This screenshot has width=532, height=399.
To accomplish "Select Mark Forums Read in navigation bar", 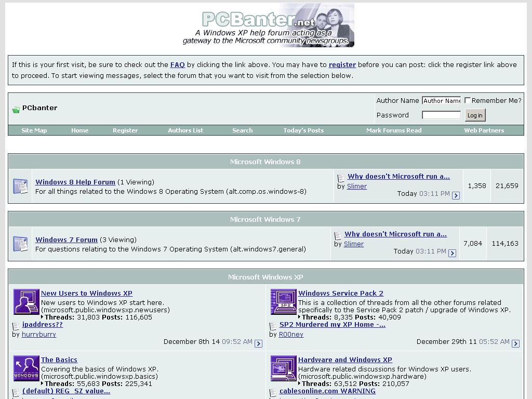I will click(x=394, y=130).
